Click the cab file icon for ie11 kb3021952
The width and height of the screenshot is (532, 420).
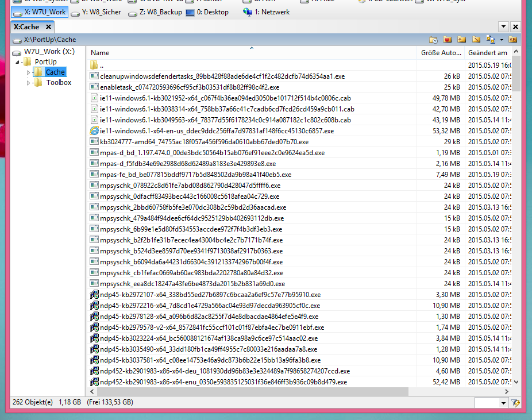(94, 98)
